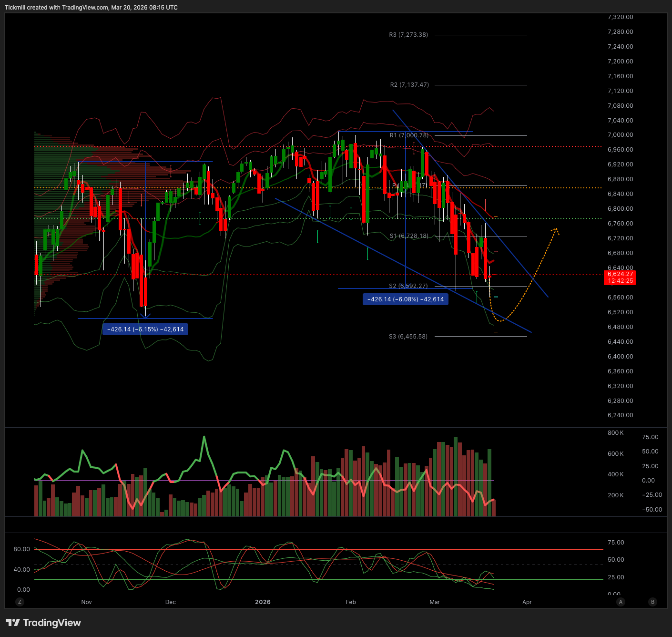Click the Apr label on time axis
This screenshot has width=672, height=637.
point(527,602)
